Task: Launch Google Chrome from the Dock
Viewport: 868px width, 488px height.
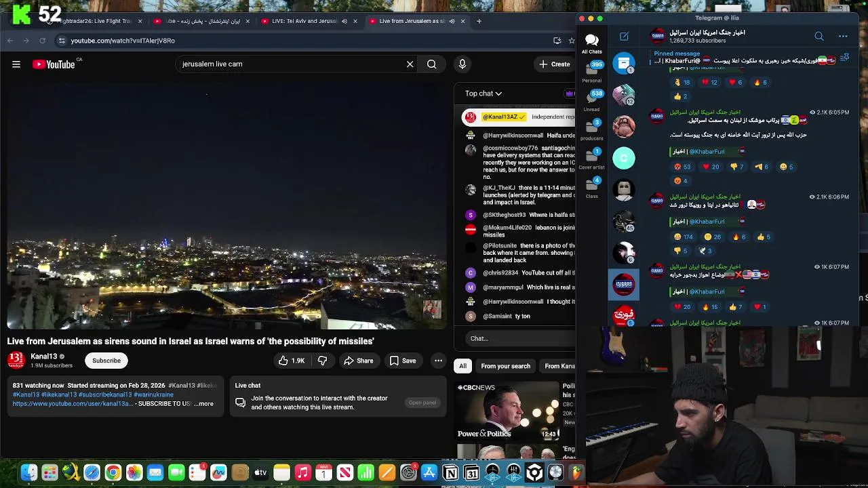Action: tap(113, 472)
